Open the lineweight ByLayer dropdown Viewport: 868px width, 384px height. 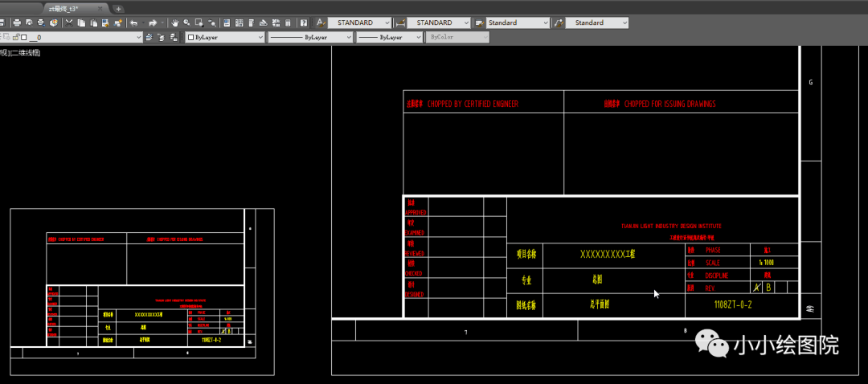[x=389, y=37]
